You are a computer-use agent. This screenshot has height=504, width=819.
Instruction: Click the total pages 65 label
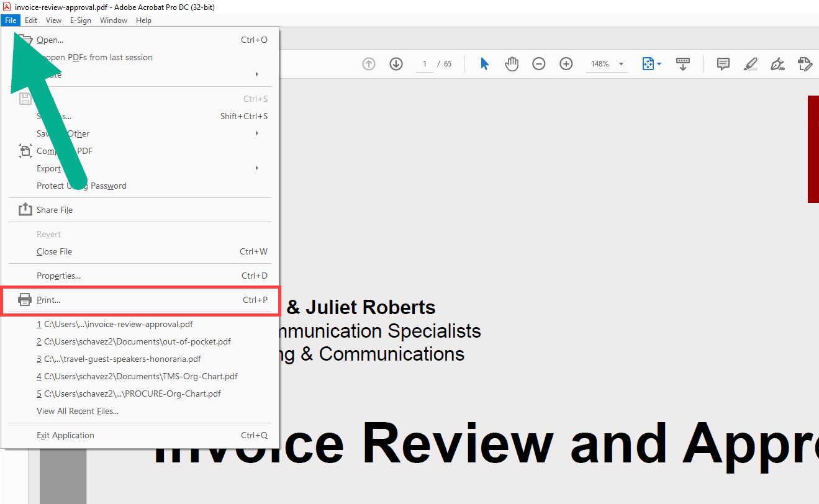pos(448,64)
